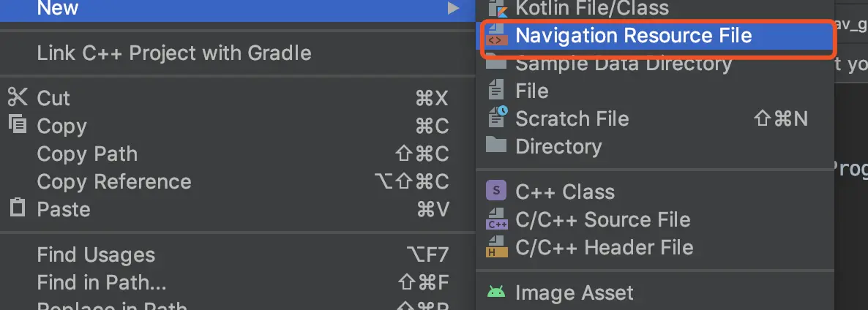Click the C++ Class purple icon
The image size is (868, 310).
tap(496, 192)
